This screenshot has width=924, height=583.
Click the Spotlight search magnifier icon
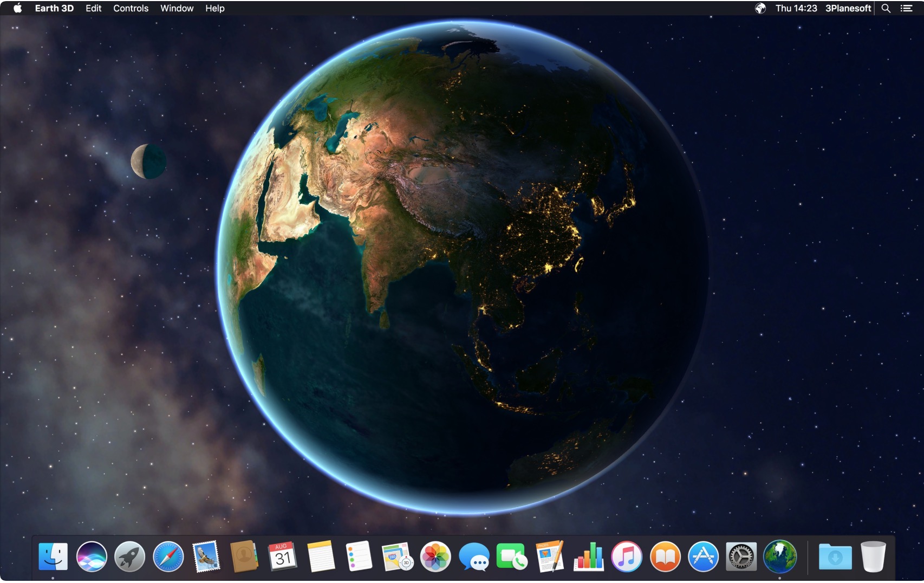tap(886, 8)
